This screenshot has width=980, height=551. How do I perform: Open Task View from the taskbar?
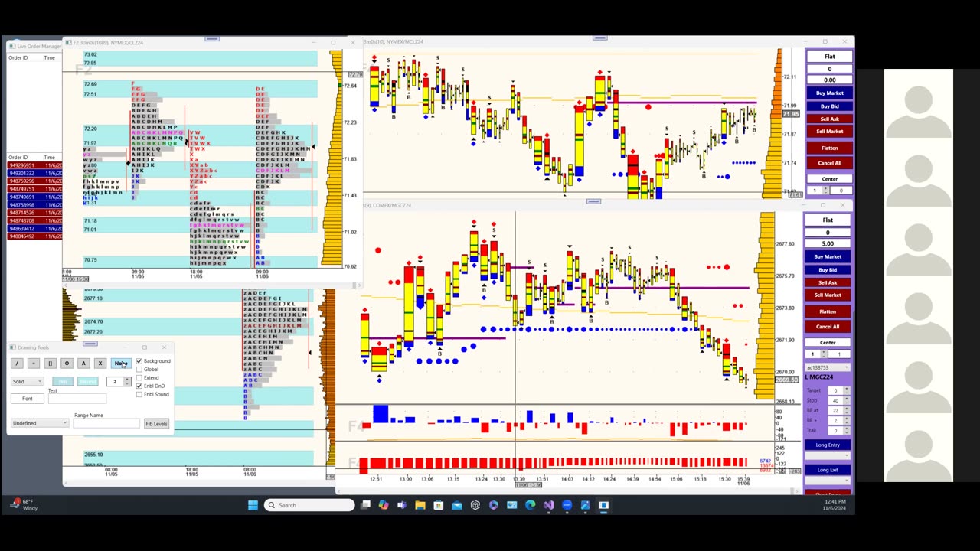coord(365,505)
